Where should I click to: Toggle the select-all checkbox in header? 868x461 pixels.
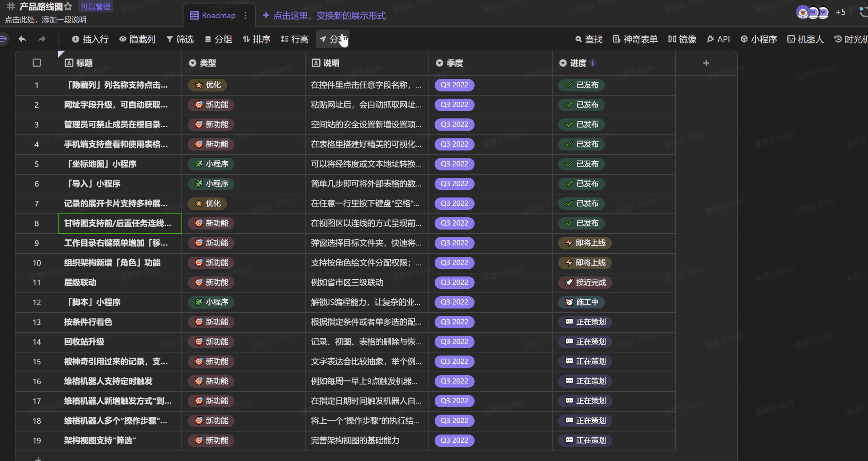[37, 63]
